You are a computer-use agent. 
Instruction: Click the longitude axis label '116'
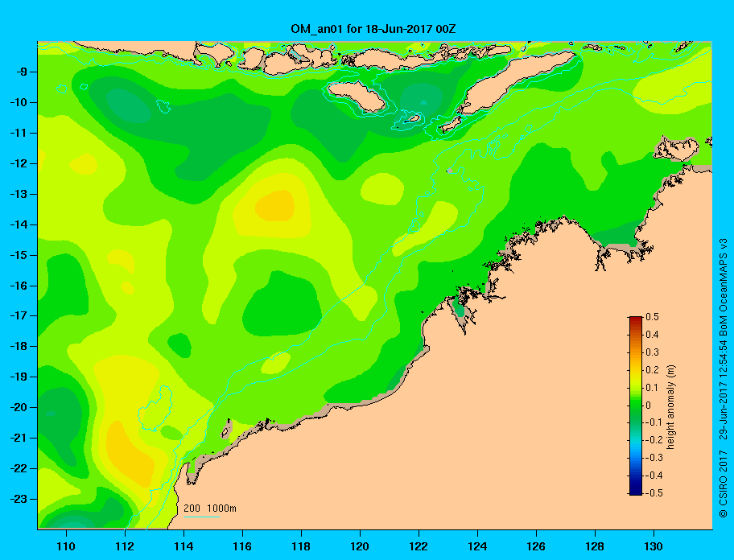[242, 546]
